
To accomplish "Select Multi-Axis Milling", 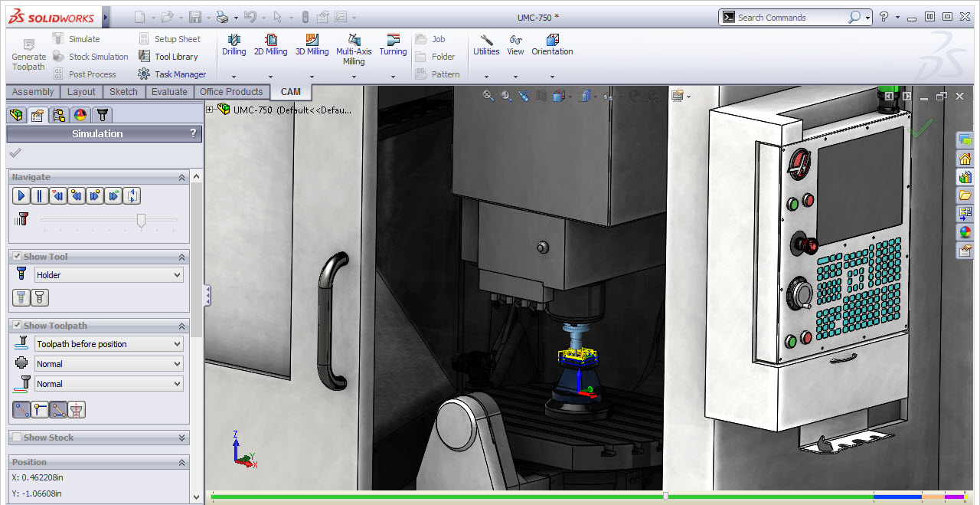I will pyautogui.click(x=354, y=50).
